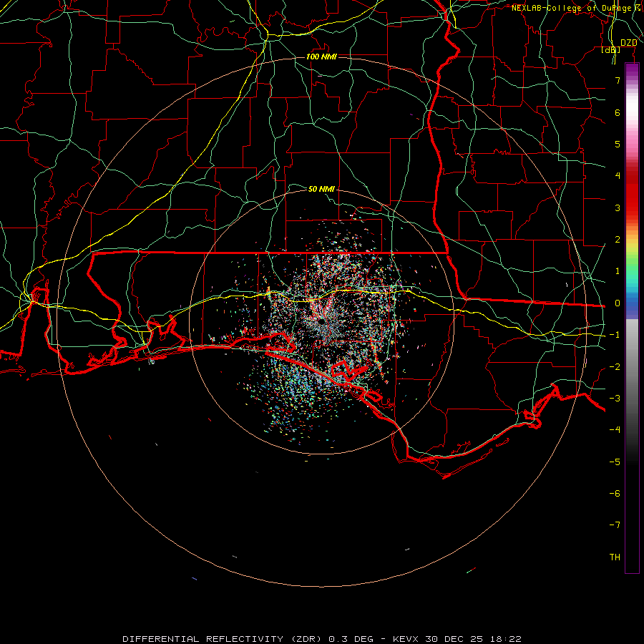Click the "DIFFERENTIAL REFLECTIVITY (ZDR) 0.3 DEG" caption
This screenshot has height=644, width=644.
tap(248, 639)
